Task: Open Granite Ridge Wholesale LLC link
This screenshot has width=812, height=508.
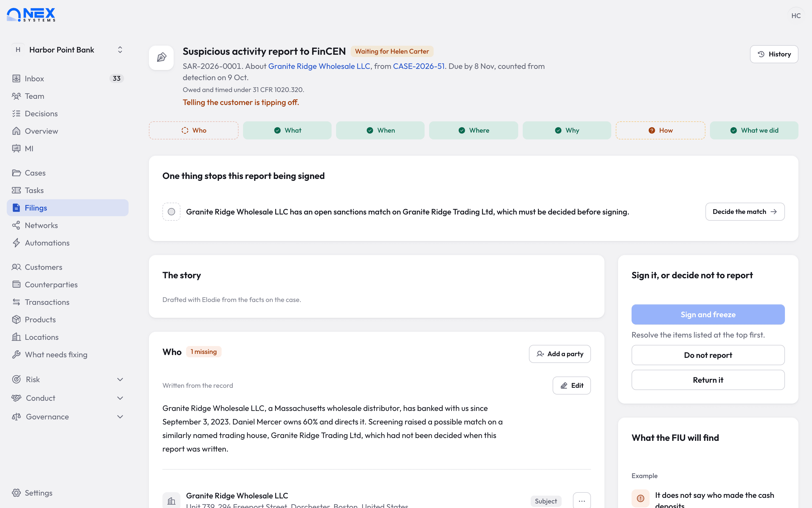Action: [x=319, y=66]
